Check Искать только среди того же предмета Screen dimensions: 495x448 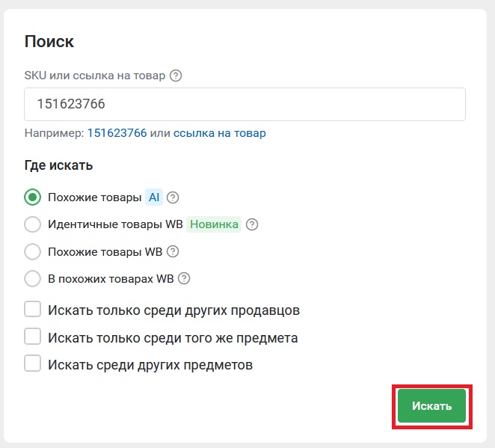(x=32, y=336)
